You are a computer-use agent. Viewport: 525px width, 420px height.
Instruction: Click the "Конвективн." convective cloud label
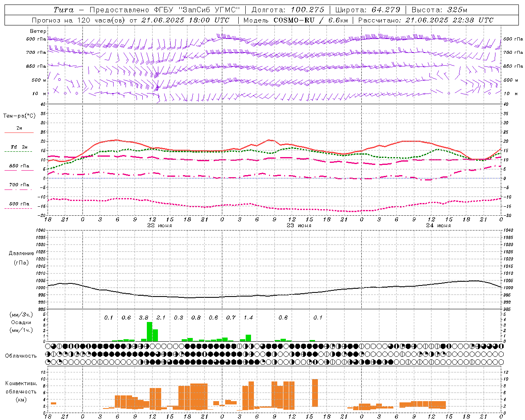(x=21, y=383)
